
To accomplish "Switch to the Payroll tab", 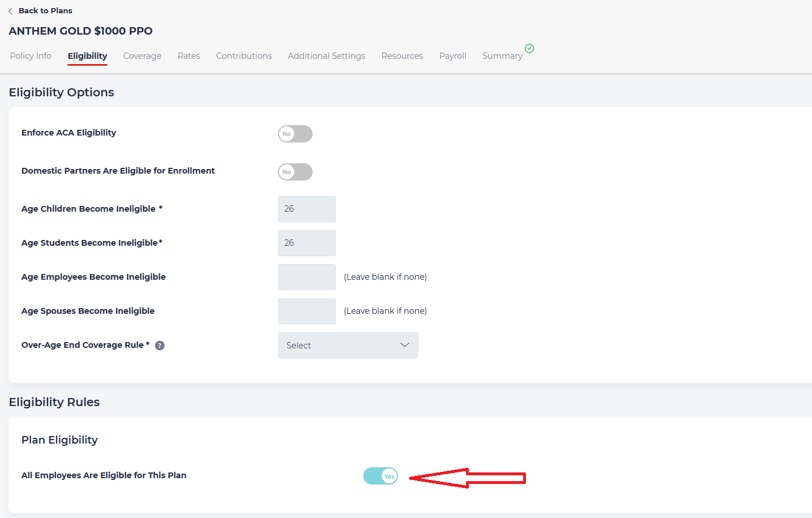I will 452,55.
